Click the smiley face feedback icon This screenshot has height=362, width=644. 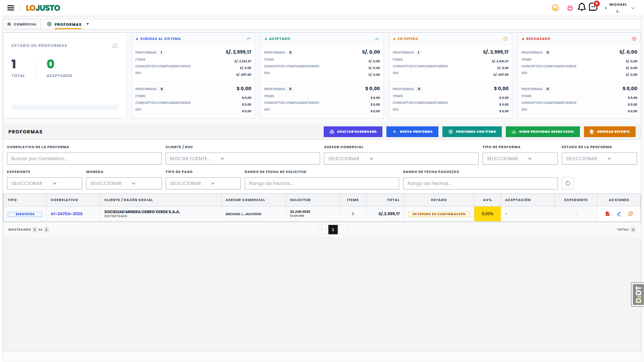click(555, 8)
